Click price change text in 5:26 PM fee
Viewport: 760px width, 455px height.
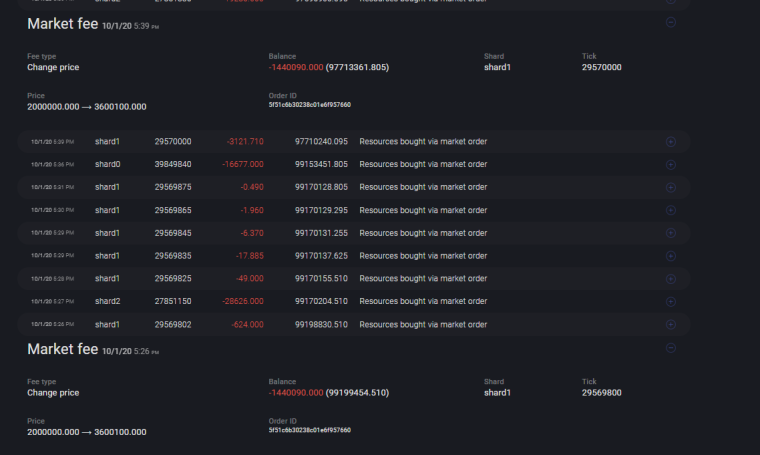point(87,432)
